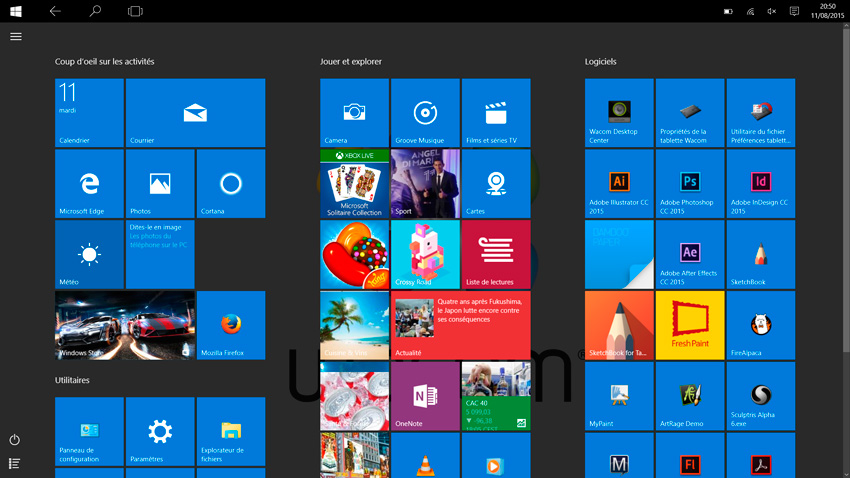Open the network tray icon
Screen dimensions: 850x478
750,11
